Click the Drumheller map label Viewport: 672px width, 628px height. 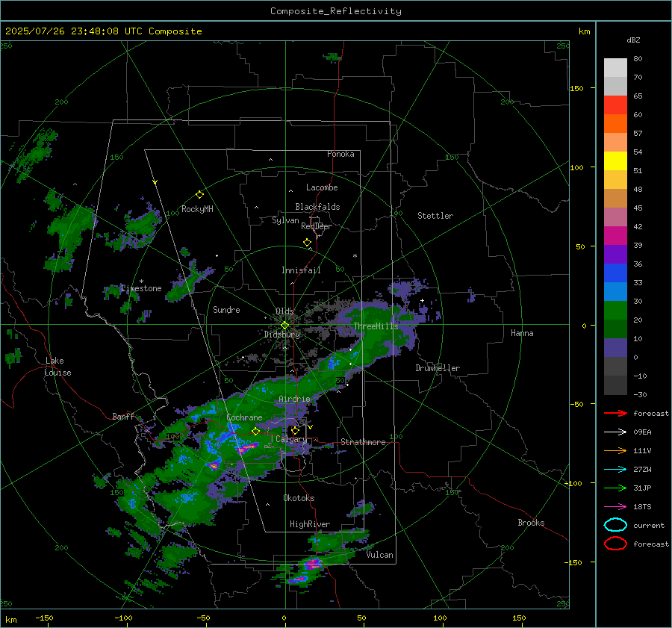click(438, 368)
